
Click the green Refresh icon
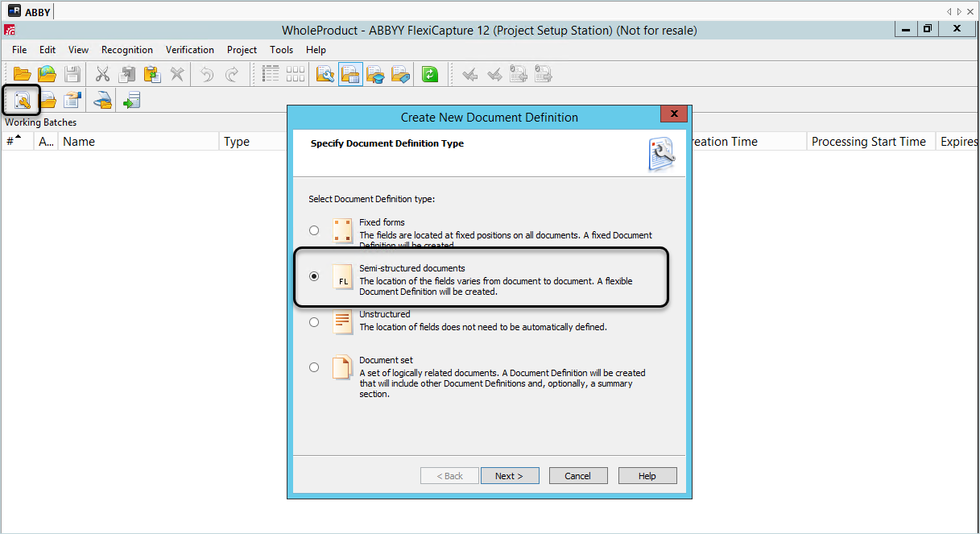tap(430, 75)
